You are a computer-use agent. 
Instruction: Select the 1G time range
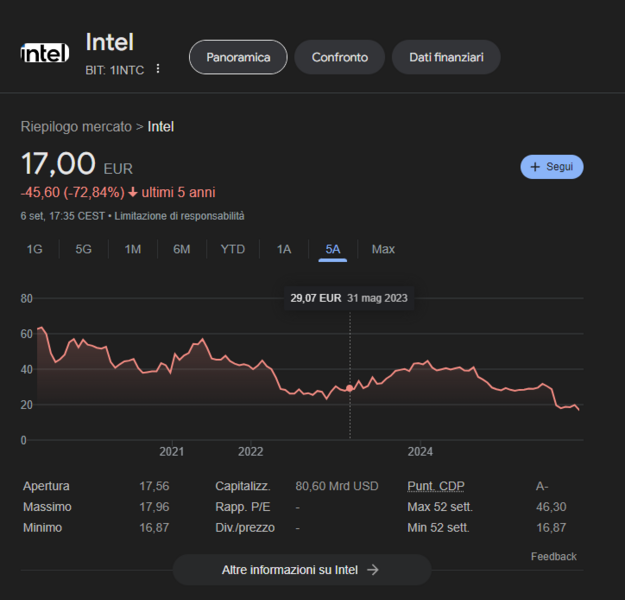coord(34,249)
